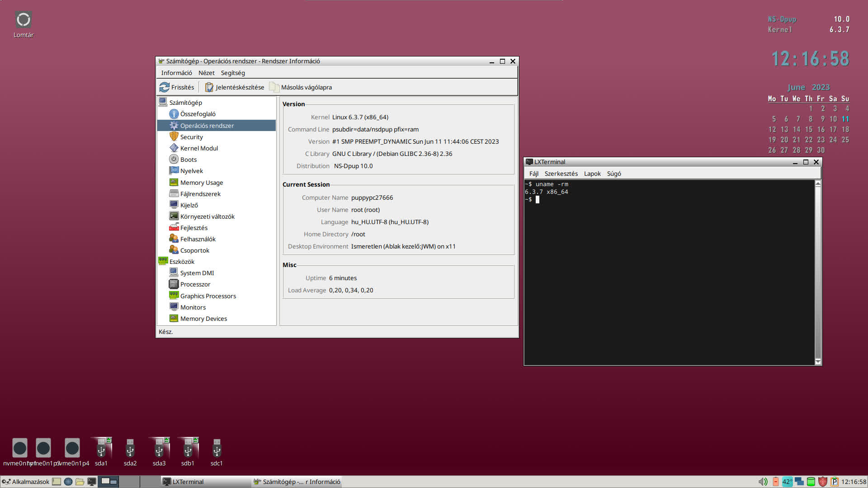The height and width of the screenshot is (488, 868).
Task: Select the Memory Devices sidebar icon
Action: (174, 318)
